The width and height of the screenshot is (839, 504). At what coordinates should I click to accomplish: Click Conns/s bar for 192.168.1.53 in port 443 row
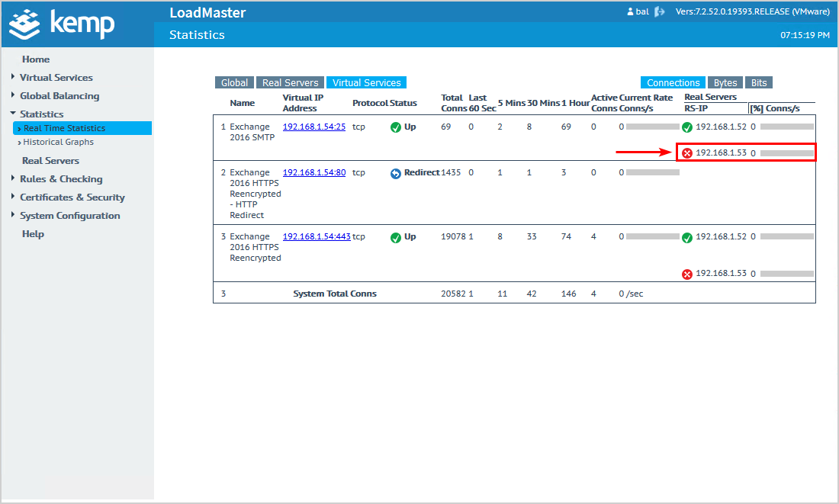tap(787, 274)
